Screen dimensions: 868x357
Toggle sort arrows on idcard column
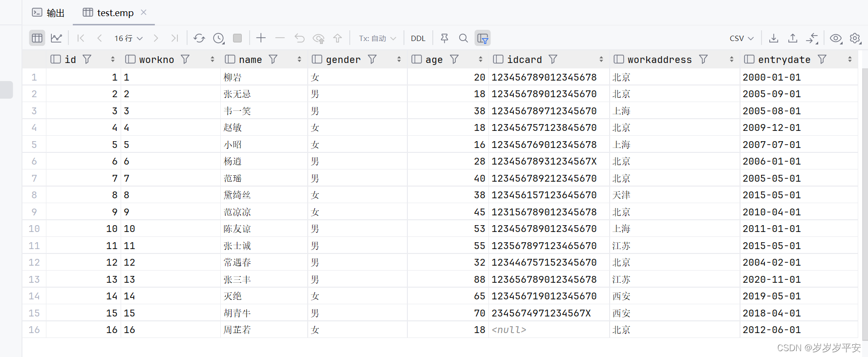(601, 59)
